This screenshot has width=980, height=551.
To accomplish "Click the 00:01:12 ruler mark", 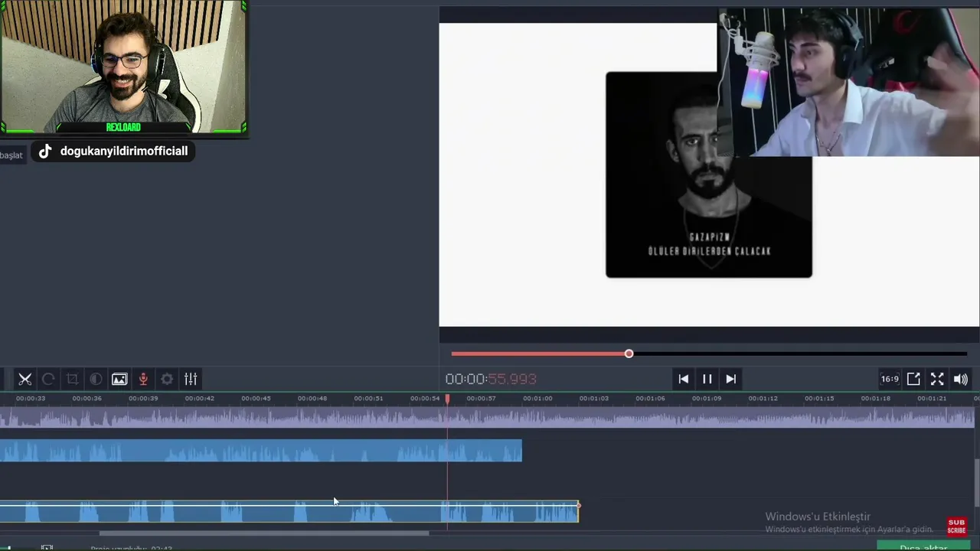I will [x=763, y=399].
